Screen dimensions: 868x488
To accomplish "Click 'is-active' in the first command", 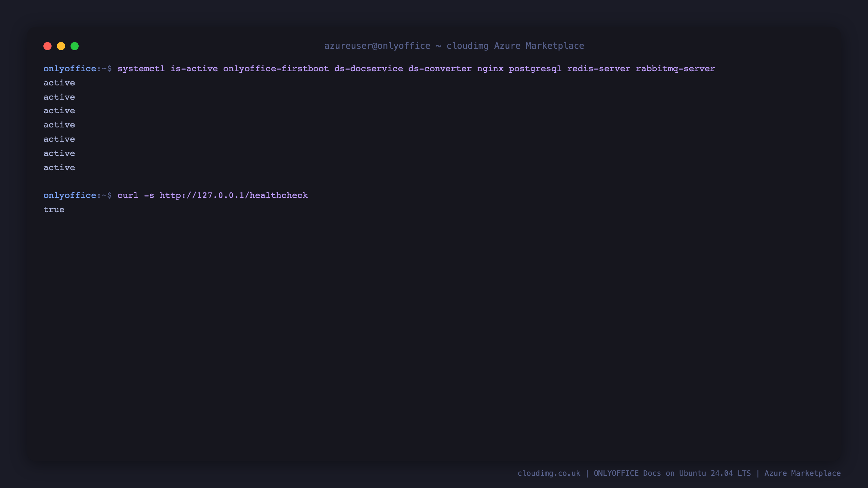I will [194, 68].
